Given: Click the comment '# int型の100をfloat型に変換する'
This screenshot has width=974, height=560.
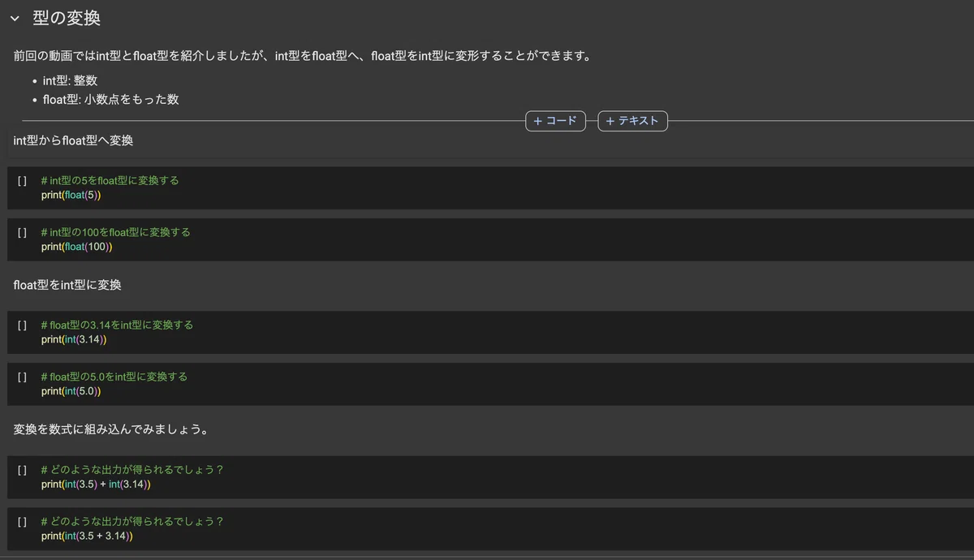Looking at the screenshot, I should (115, 232).
